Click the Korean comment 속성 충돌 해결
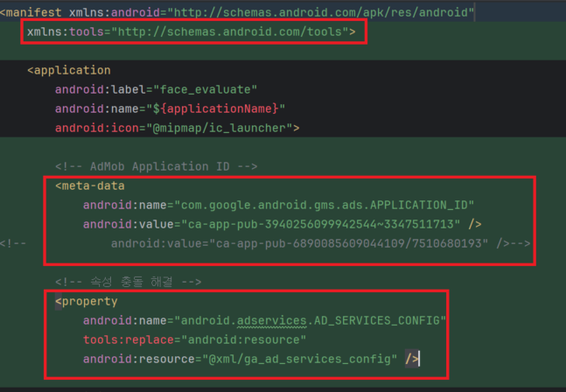Viewport: 566px width, 392px height. click(x=128, y=282)
